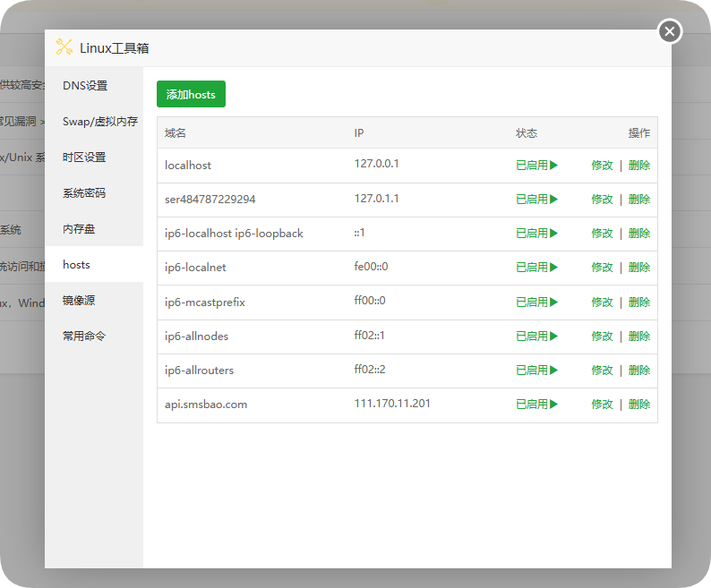Viewport: 711px width, 588px height.
Task: Edit the ip6-mcastprefix hosts entry
Action: (602, 303)
